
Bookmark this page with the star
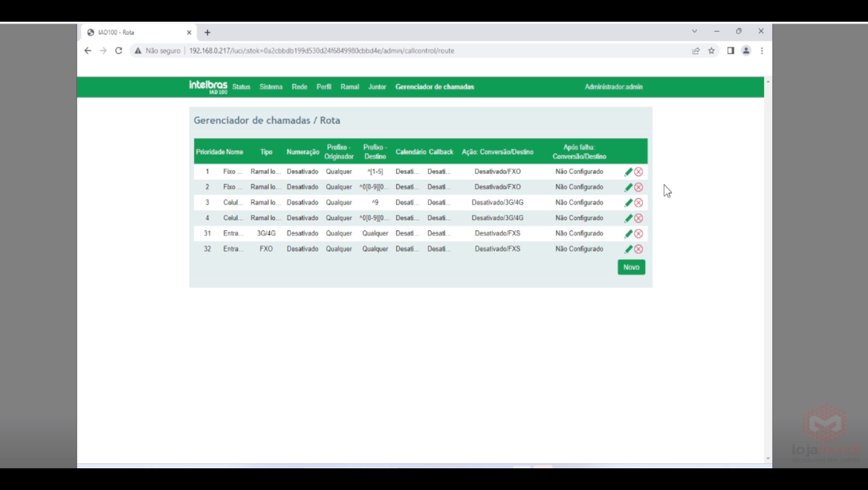pos(711,50)
